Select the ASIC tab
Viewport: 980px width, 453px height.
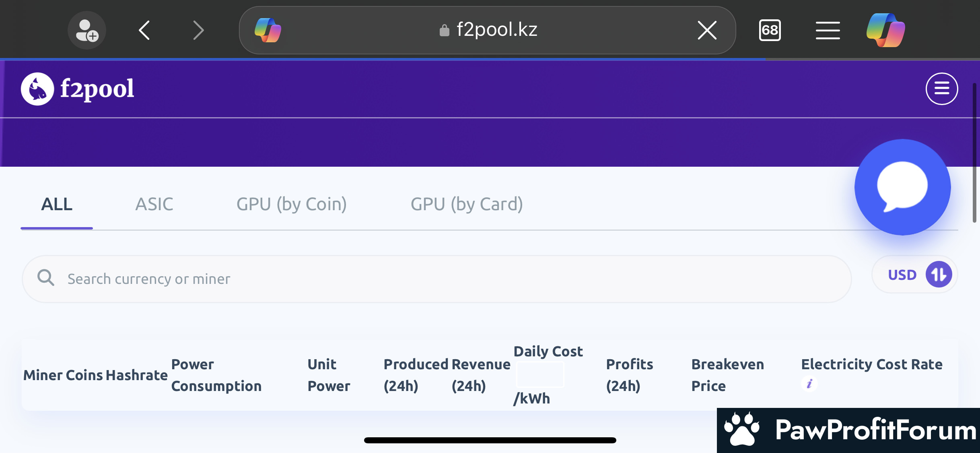[x=154, y=204]
